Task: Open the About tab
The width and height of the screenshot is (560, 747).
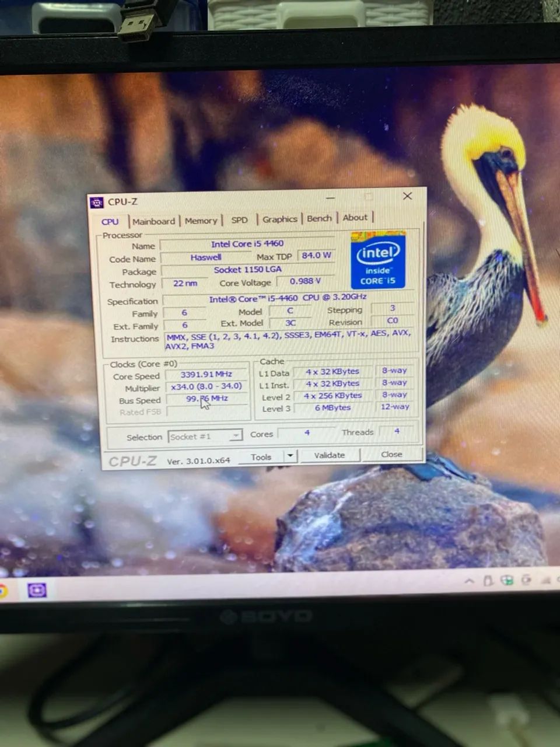Action: coord(355,218)
